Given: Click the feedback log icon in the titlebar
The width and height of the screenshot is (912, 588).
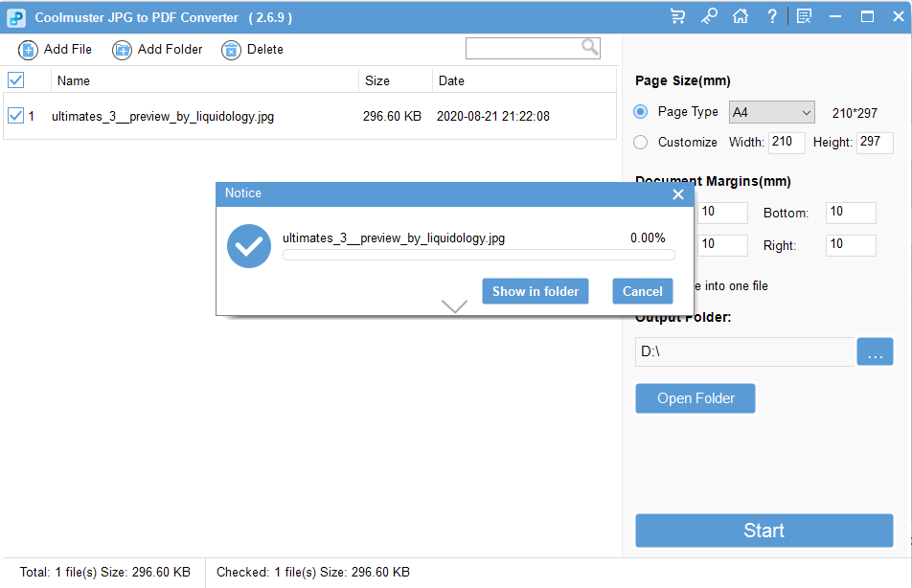Looking at the screenshot, I should 803,15.
